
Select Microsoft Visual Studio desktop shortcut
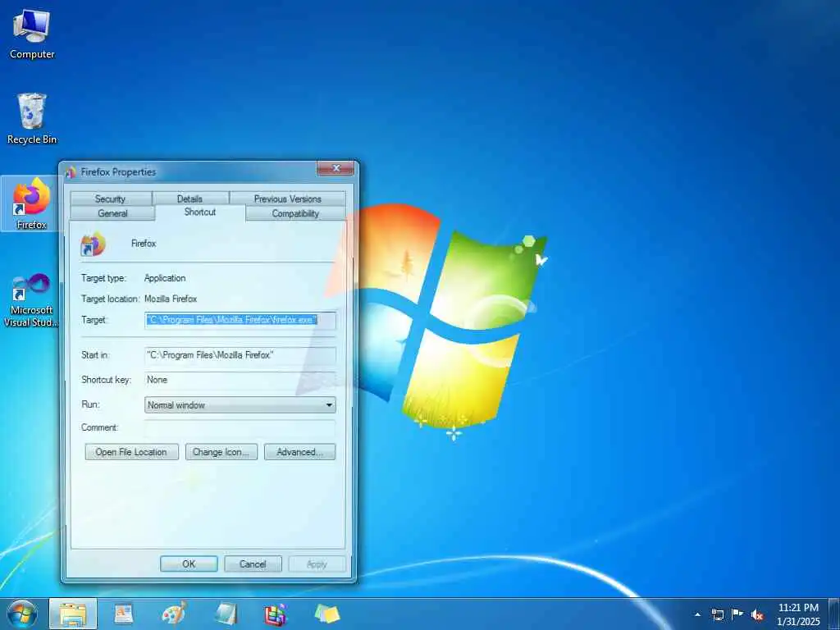pyautogui.click(x=31, y=300)
